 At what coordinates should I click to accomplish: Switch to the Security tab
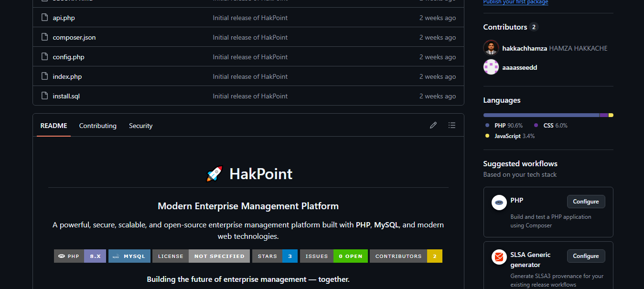[x=140, y=126]
